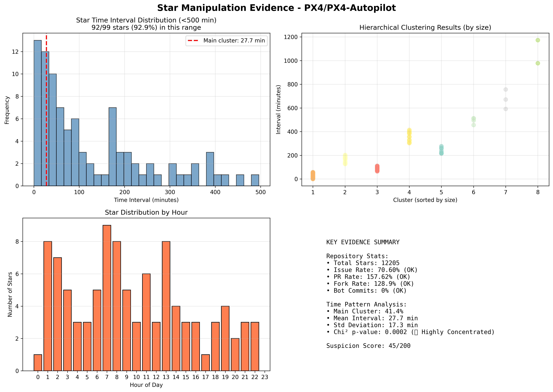The height and width of the screenshot is (392, 553).
Task: Click the hour 11 bar with six stars
Action: point(146,322)
